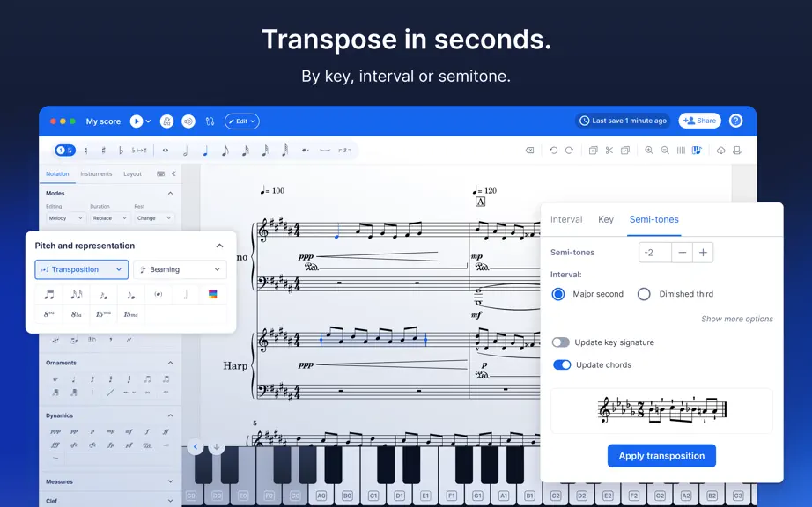Apply sharp accidental to note
812x507 pixels.
tap(104, 150)
